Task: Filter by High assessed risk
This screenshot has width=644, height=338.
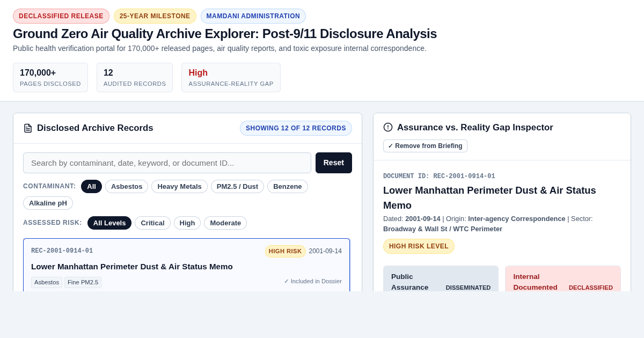Action: coord(187,223)
